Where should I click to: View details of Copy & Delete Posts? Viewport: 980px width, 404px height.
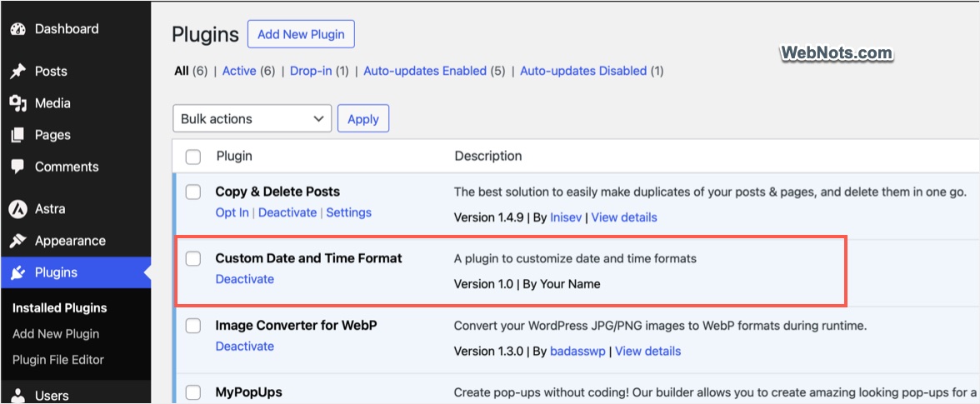click(623, 217)
